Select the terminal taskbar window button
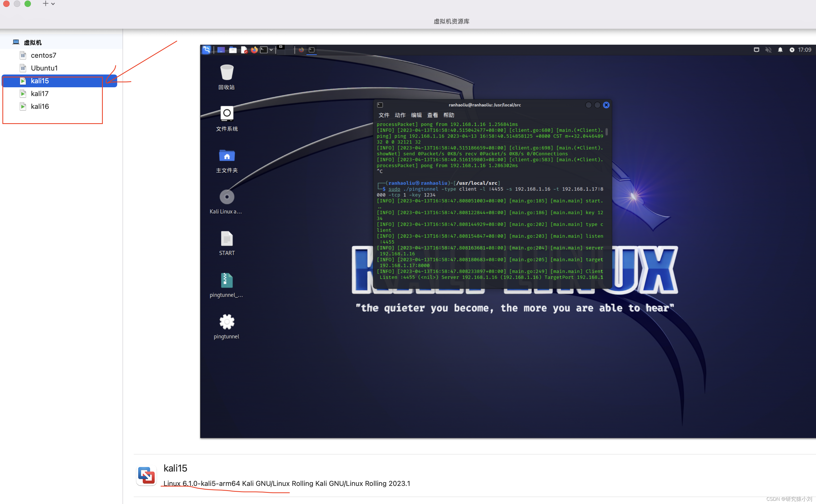 click(x=312, y=50)
